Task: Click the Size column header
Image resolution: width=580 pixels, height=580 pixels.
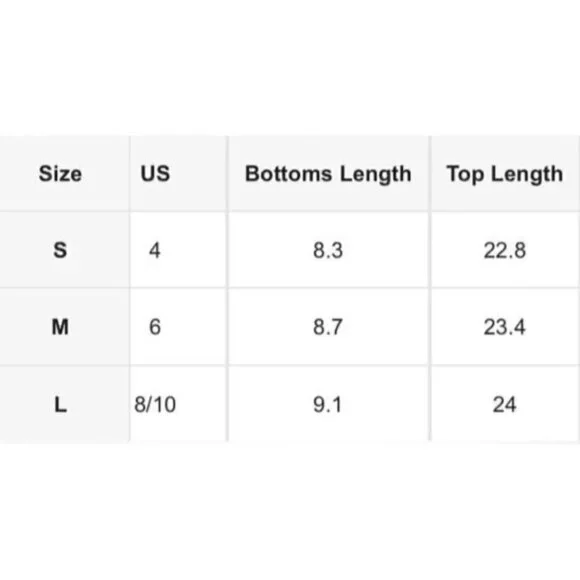Action: pos(60,173)
